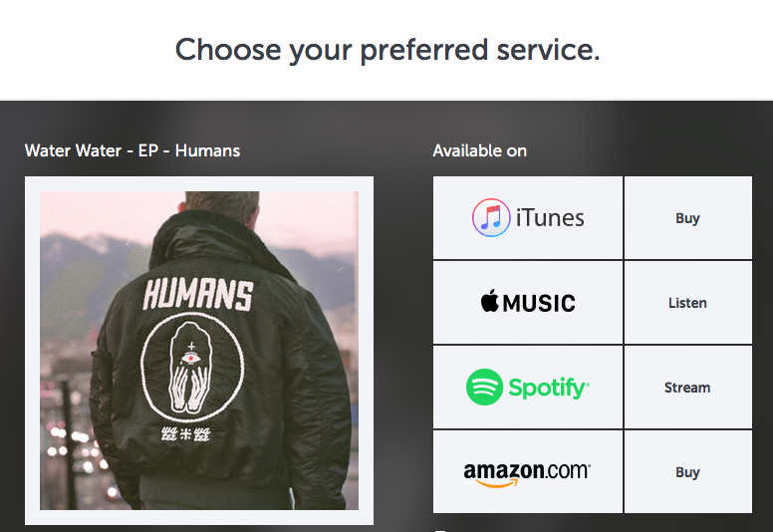Image resolution: width=773 pixels, height=532 pixels.
Task: Buy the EP on Amazon
Action: [687, 472]
